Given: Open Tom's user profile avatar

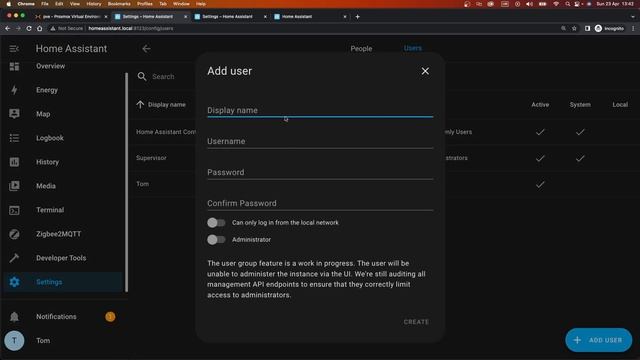Looking at the screenshot, I should (x=14, y=340).
